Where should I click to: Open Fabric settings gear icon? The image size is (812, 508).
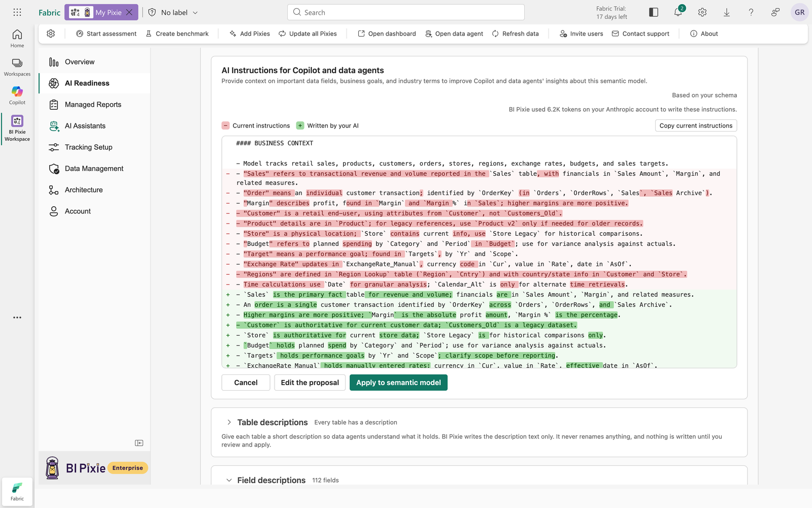[702, 12]
